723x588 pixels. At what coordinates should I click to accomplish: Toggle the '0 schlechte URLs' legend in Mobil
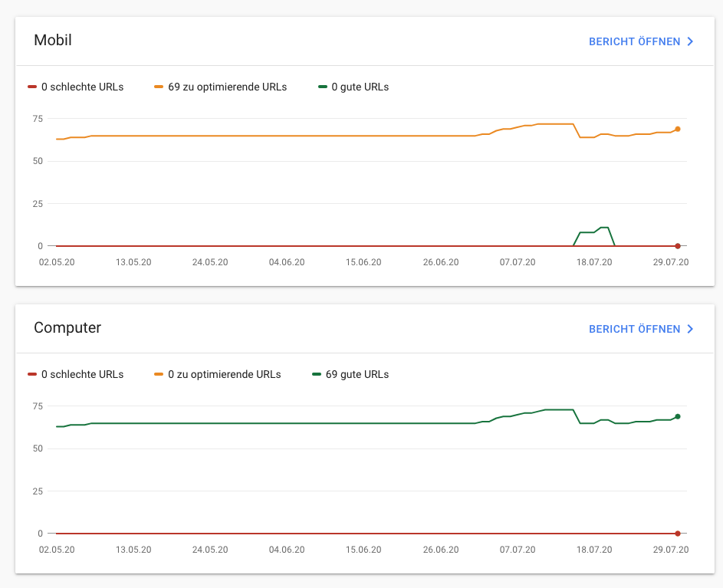(74, 87)
